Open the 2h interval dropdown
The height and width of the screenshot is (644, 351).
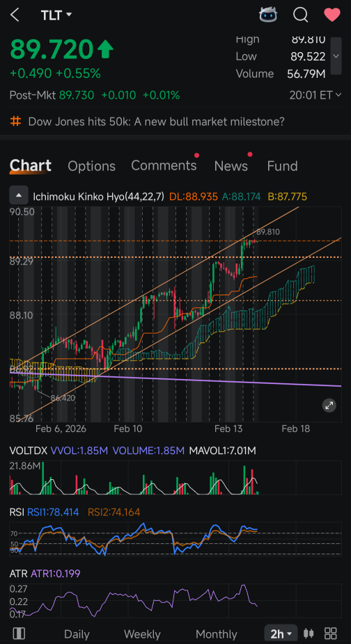tap(281, 634)
